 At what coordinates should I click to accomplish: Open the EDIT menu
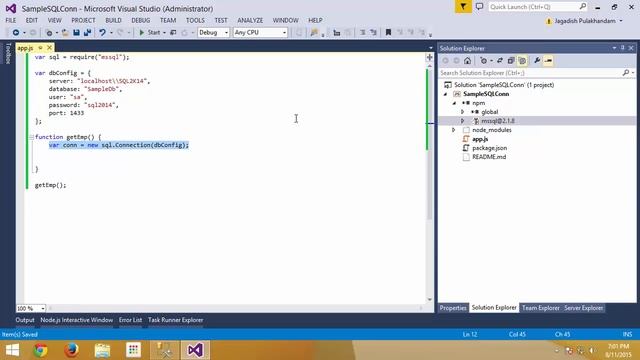(x=31, y=20)
